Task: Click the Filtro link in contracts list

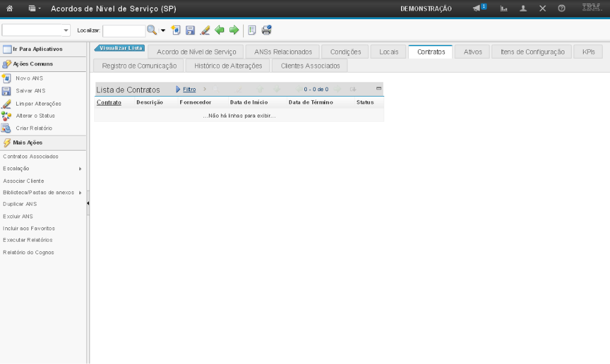Action: 189,89
